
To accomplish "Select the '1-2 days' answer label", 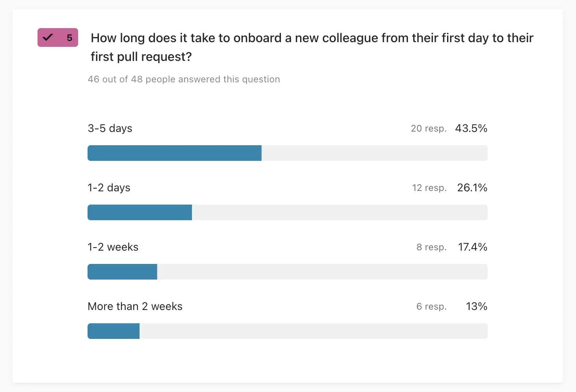I will point(109,188).
